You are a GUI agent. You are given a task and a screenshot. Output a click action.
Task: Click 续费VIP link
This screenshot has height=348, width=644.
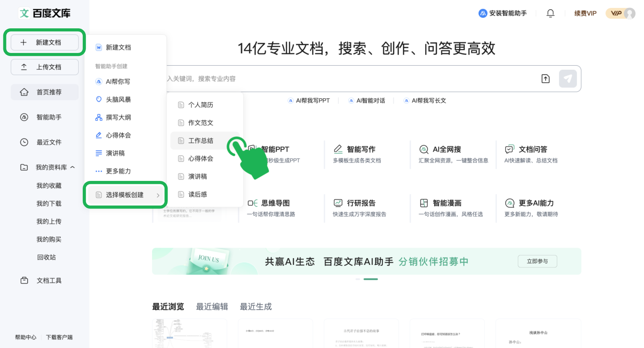click(x=585, y=13)
